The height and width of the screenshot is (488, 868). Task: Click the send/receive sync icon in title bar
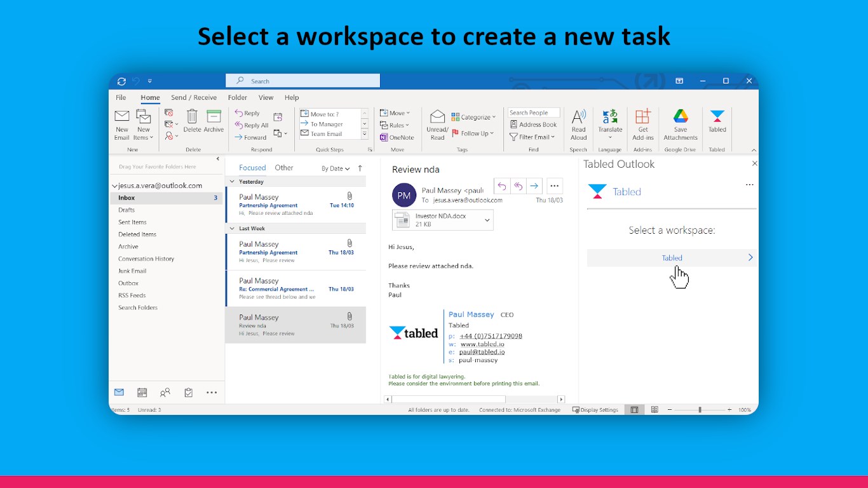click(121, 81)
